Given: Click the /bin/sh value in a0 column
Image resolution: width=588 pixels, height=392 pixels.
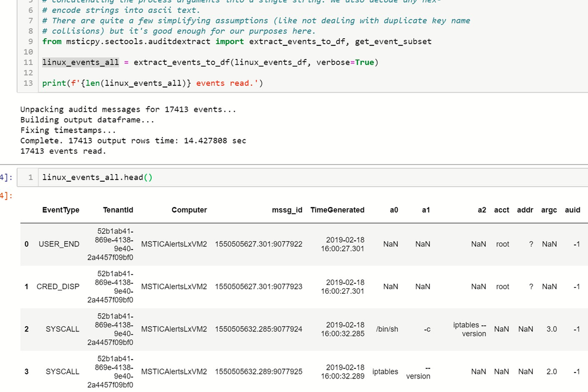Looking at the screenshot, I should [x=387, y=330].
